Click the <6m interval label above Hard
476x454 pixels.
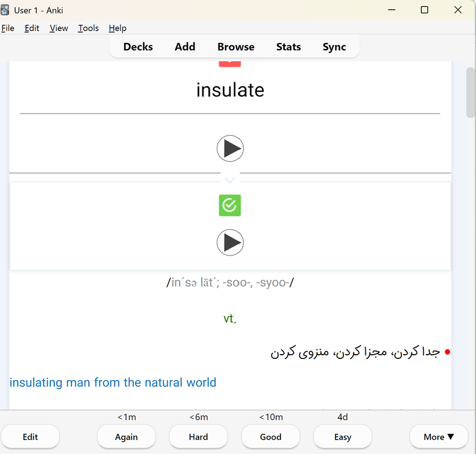[199, 417]
